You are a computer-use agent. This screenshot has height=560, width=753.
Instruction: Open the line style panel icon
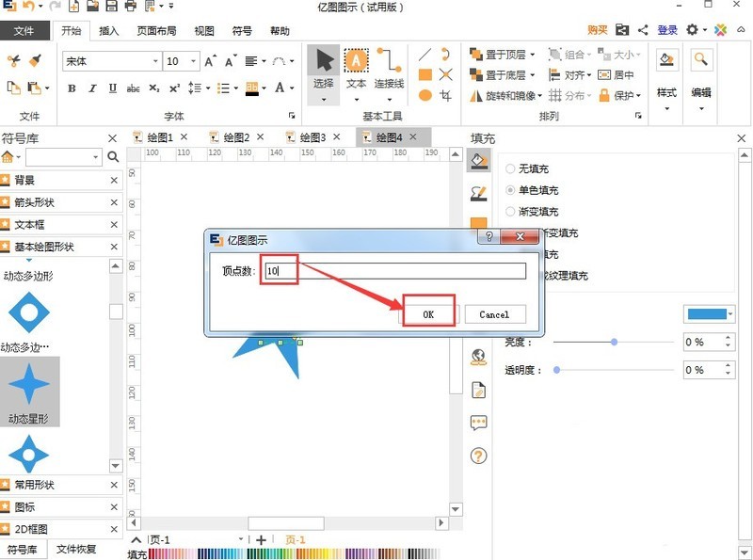click(478, 193)
